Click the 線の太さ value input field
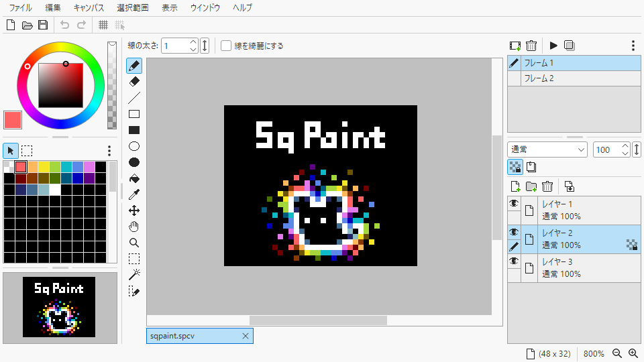 (176, 46)
